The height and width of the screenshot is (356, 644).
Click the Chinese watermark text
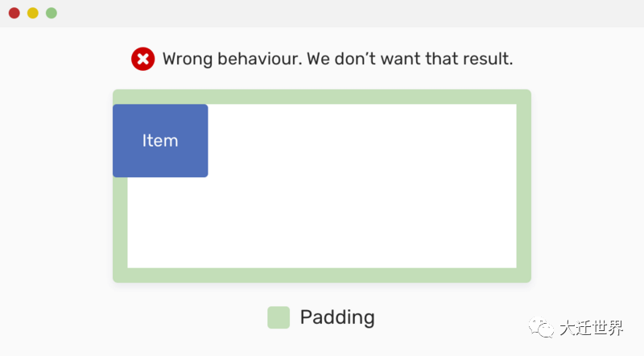[x=591, y=328]
